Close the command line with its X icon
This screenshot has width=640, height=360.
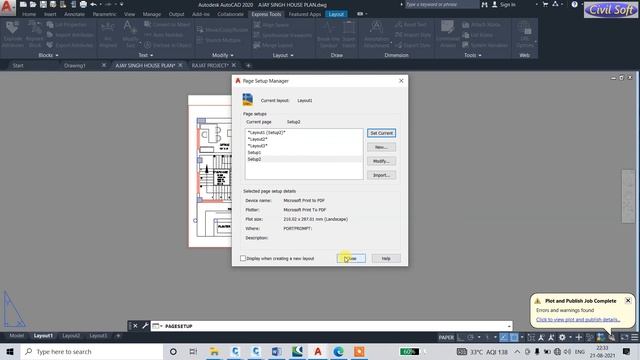tap(136, 326)
